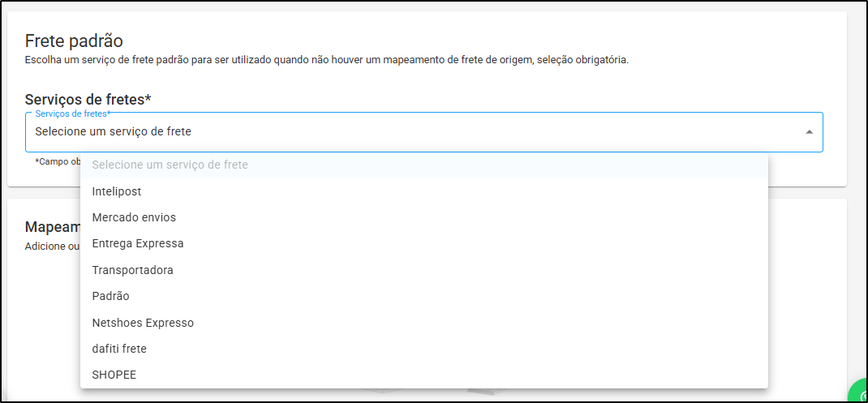868x403 pixels.
Task: Select Transportadora freight service
Action: pyautogui.click(x=424, y=270)
